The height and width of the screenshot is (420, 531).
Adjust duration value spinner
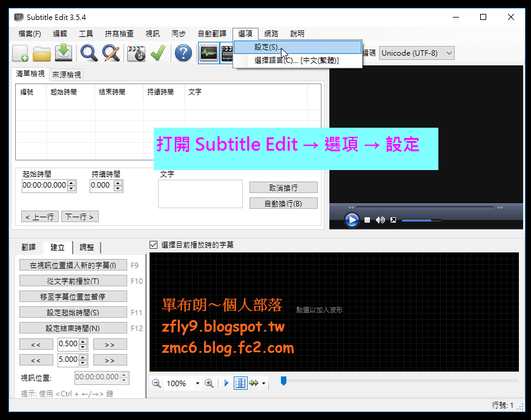tap(118, 185)
